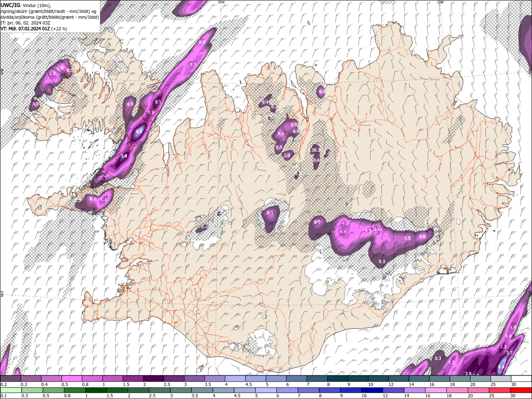Pick the medium green 0.5 rain-scale swatch
Viewport: 532px width, 399px height.
pyautogui.click(x=53, y=390)
